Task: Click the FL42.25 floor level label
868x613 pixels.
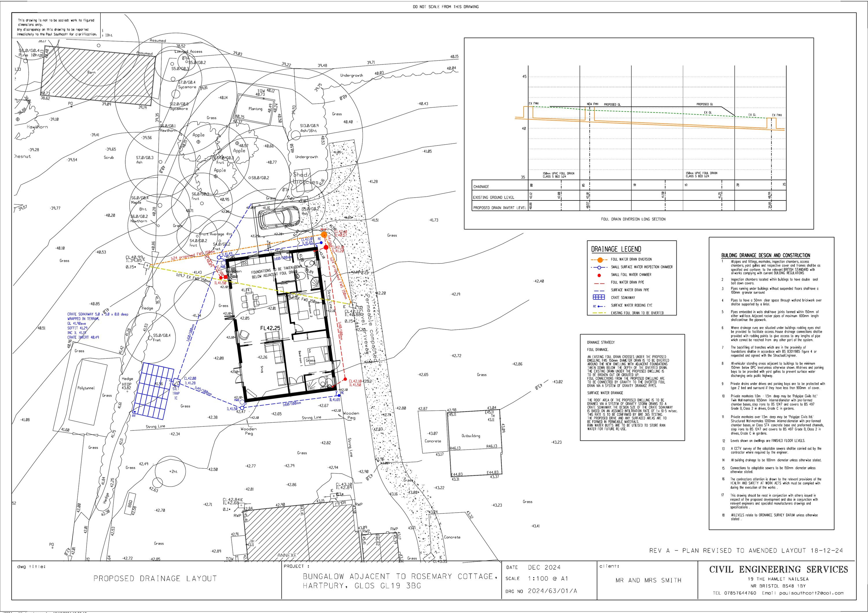Action: tap(270, 328)
